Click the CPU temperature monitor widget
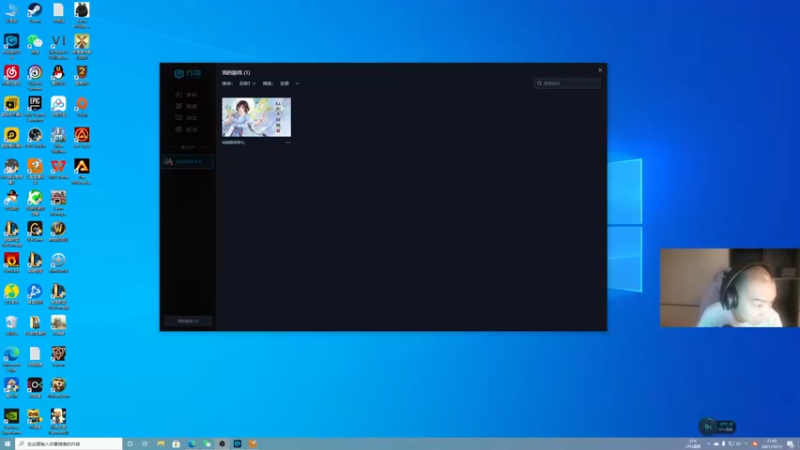Viewport: 800px width, 450px height. (x=717, y=427)
